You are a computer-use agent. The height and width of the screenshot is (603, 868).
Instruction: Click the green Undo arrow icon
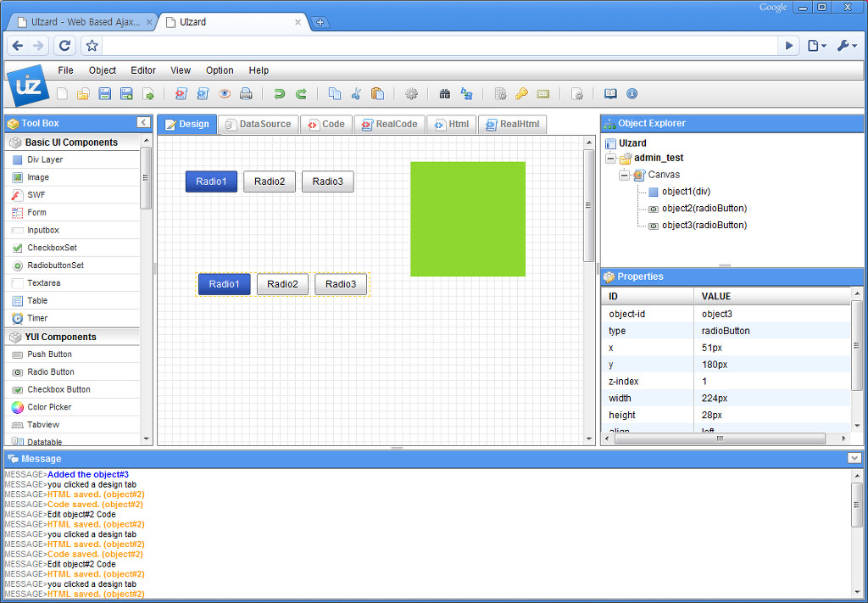coord(279,94)
